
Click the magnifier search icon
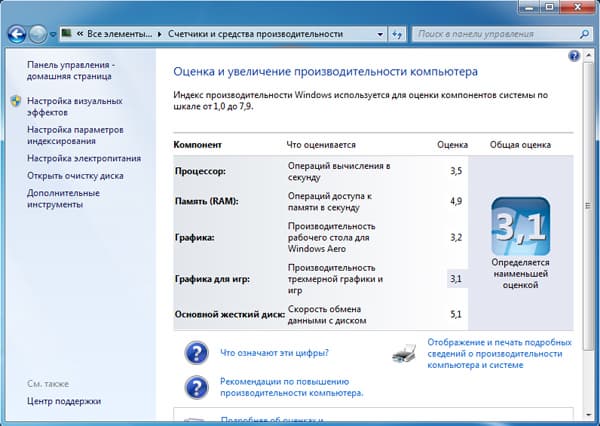(584, 34)
